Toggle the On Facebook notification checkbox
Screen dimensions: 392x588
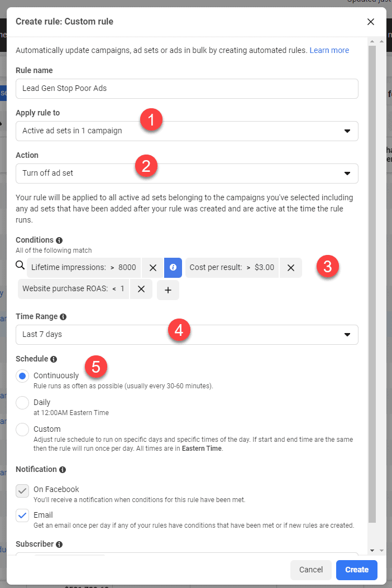tap(22, 490)
